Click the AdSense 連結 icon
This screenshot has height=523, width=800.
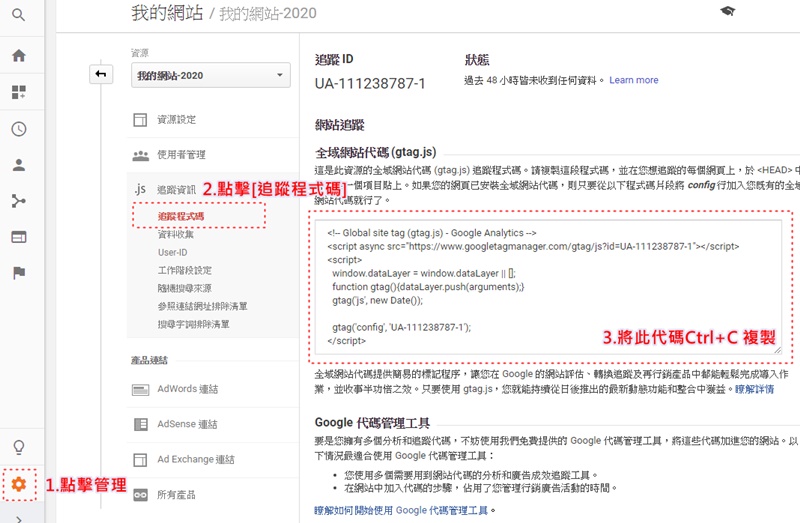pyautogui.click(x=140, y=425)
